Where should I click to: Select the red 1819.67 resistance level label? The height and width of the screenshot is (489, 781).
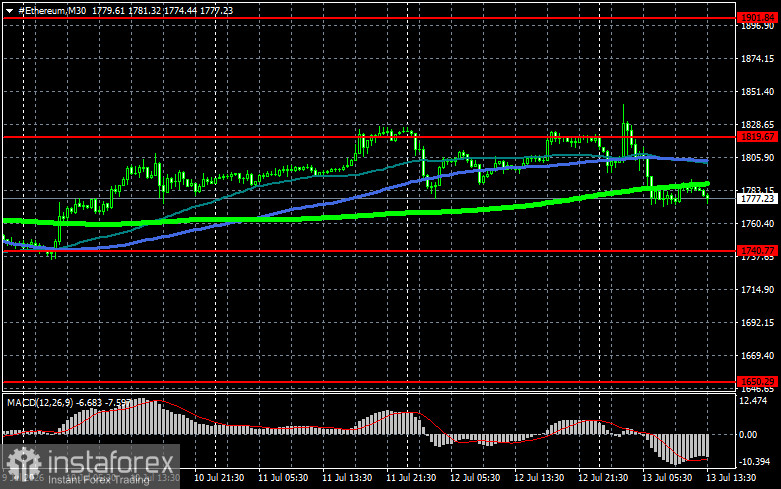coord(758,136)
